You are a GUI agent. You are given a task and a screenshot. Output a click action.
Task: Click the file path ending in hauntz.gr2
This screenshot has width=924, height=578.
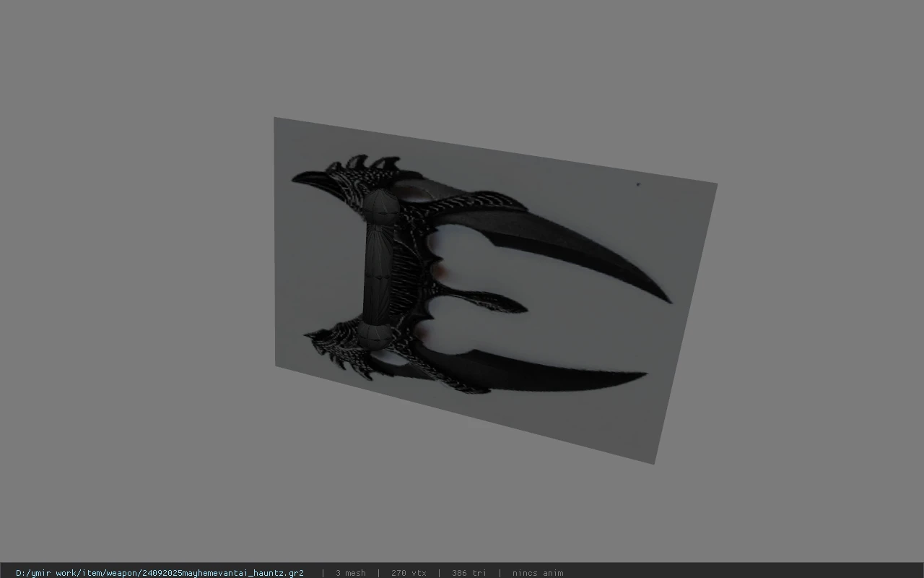[160, 573]
